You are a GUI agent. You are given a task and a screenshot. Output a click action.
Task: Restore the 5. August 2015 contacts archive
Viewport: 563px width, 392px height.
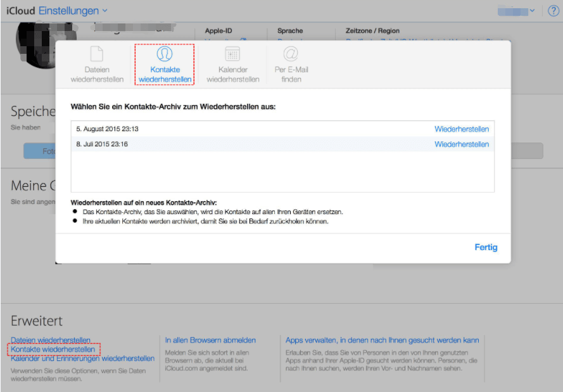tap(461, 129)
